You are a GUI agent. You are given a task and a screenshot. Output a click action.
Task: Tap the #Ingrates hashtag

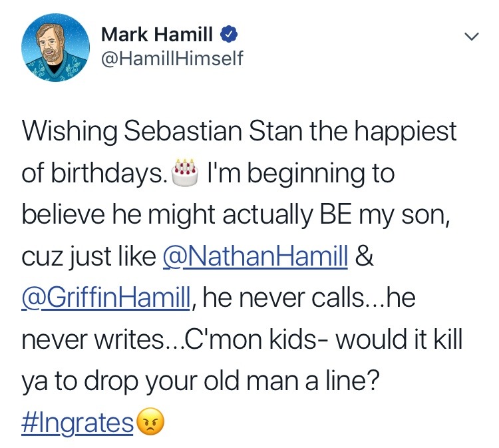click(77, 422)
